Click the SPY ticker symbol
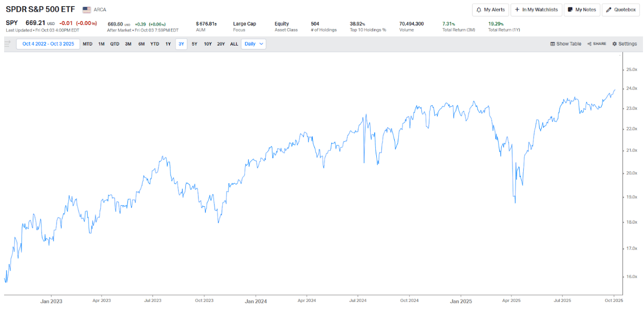Viewport: 644px width, 309px height. pyautogui.click(x=12, y=24)
